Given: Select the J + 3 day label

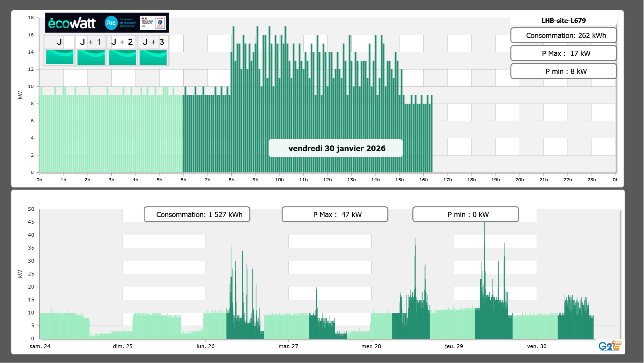Looking at the screenshot, I should click(x=153, y=42).
